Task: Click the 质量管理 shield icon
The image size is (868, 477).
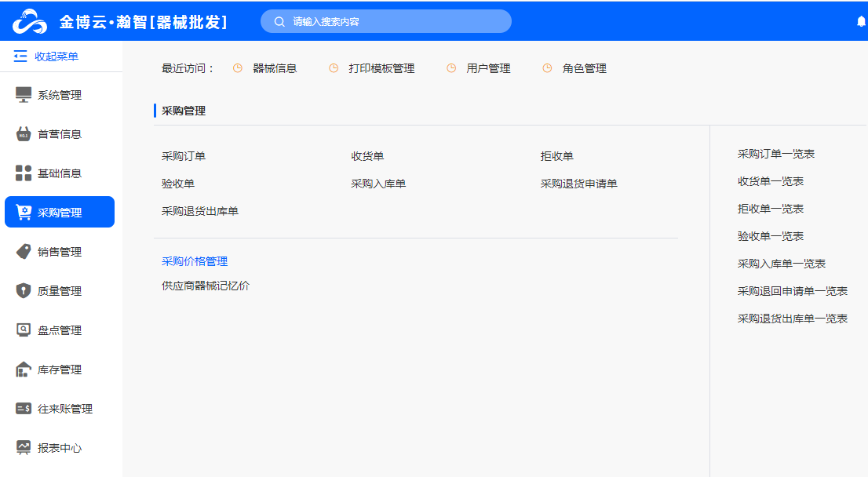Action: (24, 291)
